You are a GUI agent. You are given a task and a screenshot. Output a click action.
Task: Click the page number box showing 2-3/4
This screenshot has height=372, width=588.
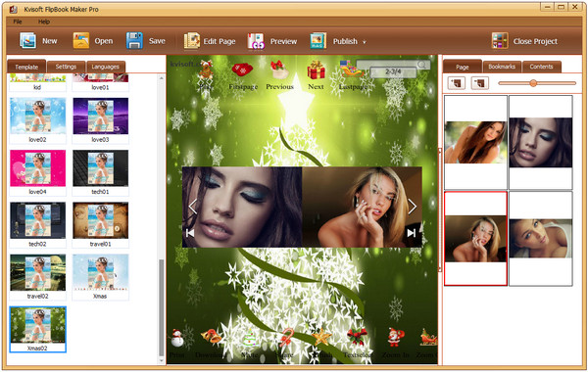pos(393,71)
